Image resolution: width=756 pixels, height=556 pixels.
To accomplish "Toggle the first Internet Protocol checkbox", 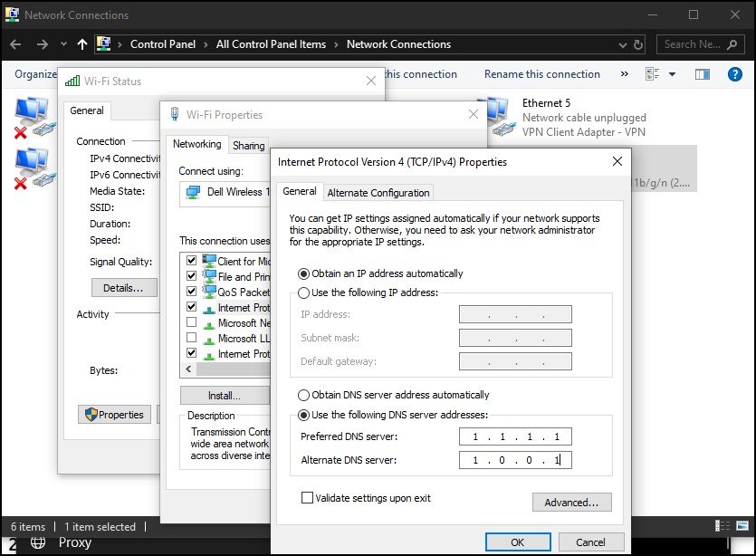I will [191, 307].
